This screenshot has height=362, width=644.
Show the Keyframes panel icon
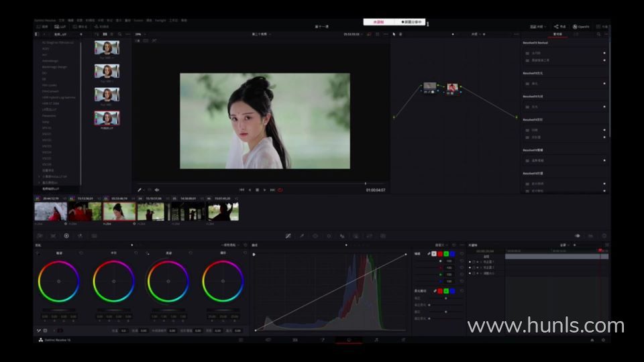[x=578, y=236]
